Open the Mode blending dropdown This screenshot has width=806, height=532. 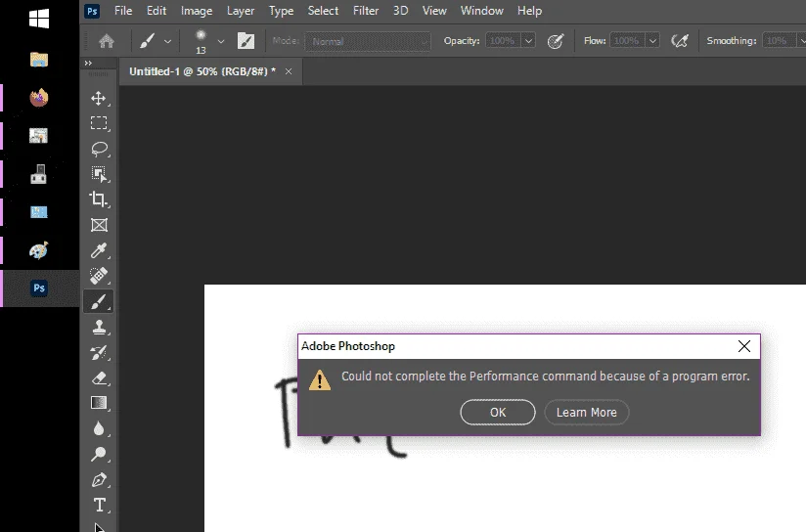(368, 41)
